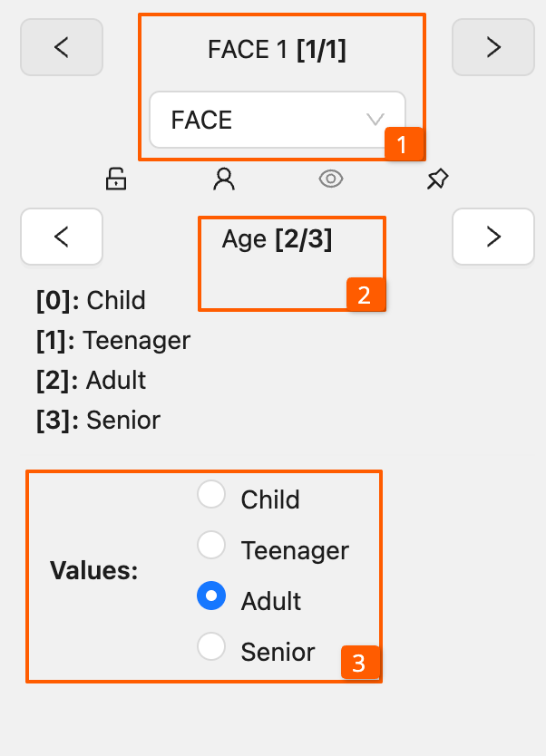The image size is (546, 756).
Task: Click the [0]: Child shortcut hint
Action: point(91,300)
